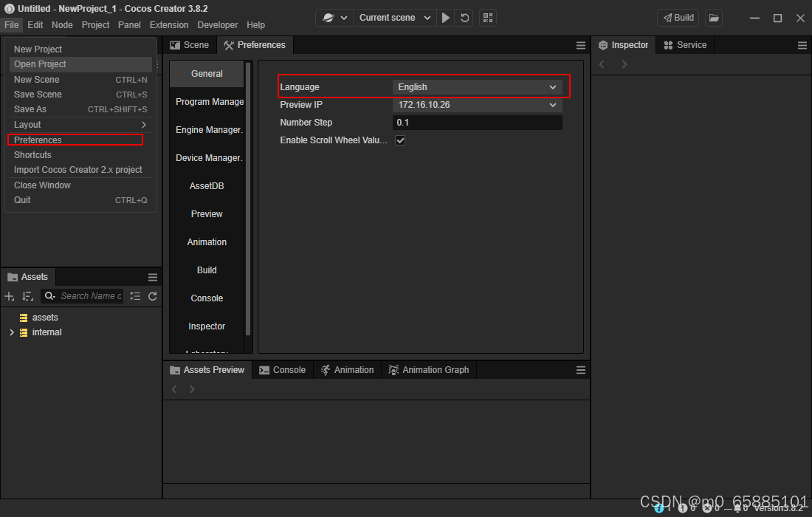Select Device Manager preferences category

tap(207, 157)
